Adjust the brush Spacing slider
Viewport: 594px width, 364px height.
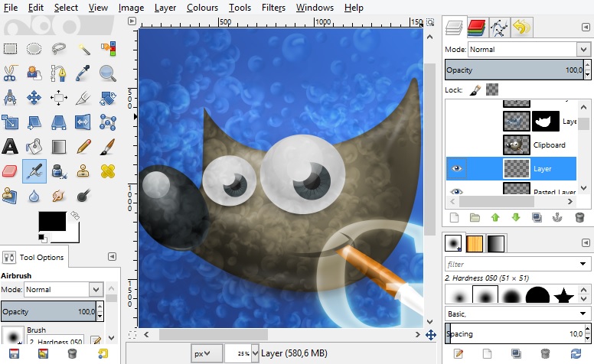(514, 333)
